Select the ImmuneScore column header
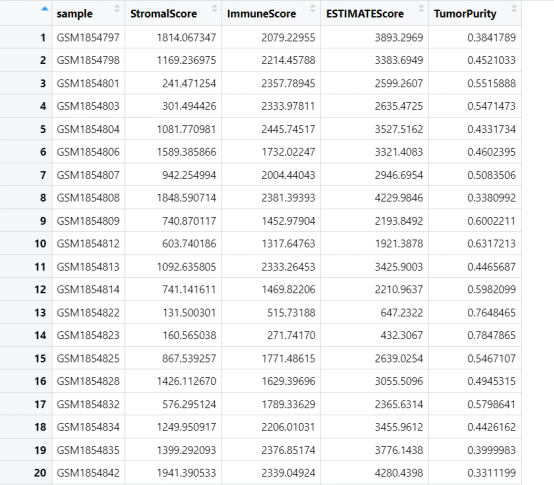 point(261,14)
